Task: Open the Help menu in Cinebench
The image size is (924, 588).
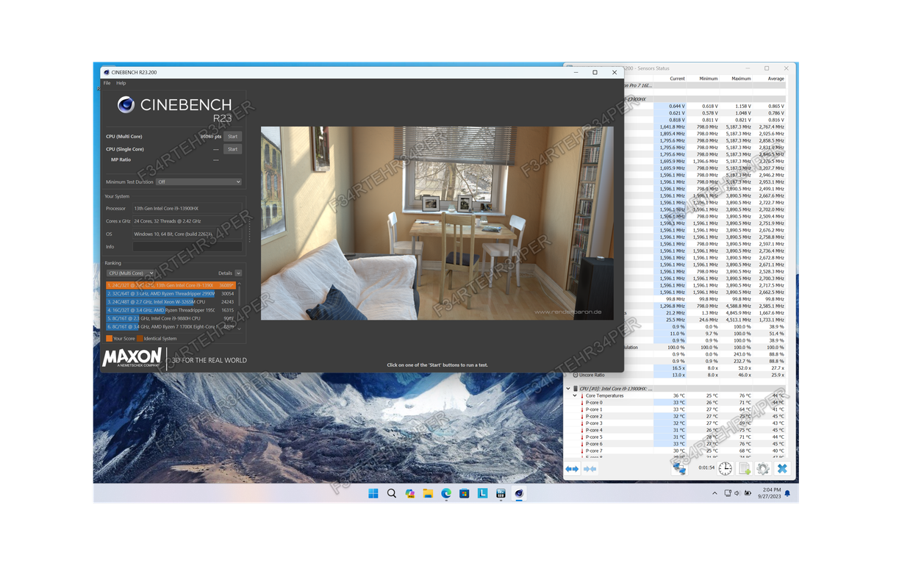Action: (x=121, y=83)
